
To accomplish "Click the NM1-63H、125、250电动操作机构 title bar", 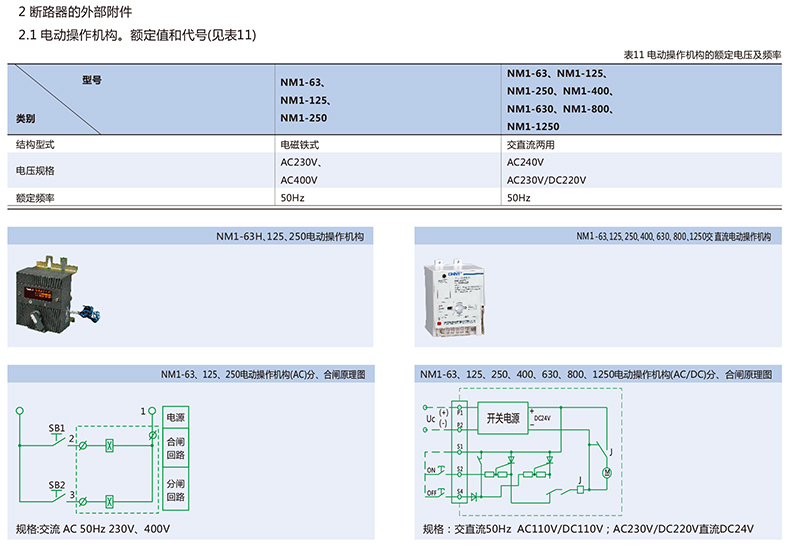I will tap(190, 237).
